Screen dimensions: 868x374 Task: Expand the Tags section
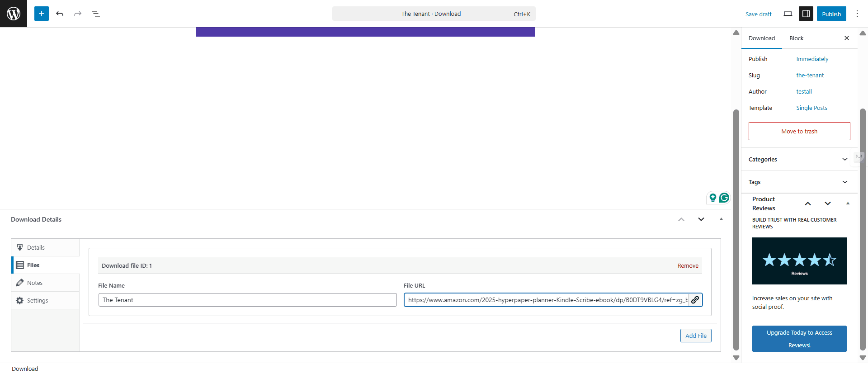799,182
